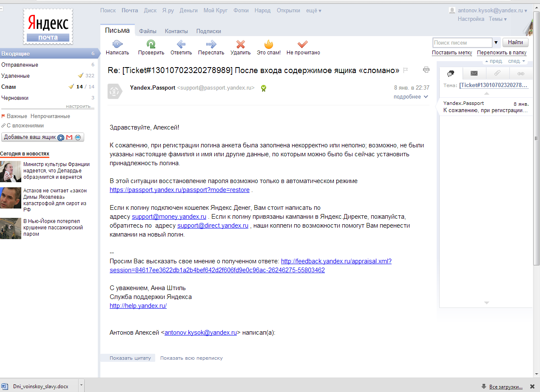Image resolution: width=540 pixels, height=392 pixels.
Task: Click the user avatar icon near account email
Action: [x=452, y=11]
